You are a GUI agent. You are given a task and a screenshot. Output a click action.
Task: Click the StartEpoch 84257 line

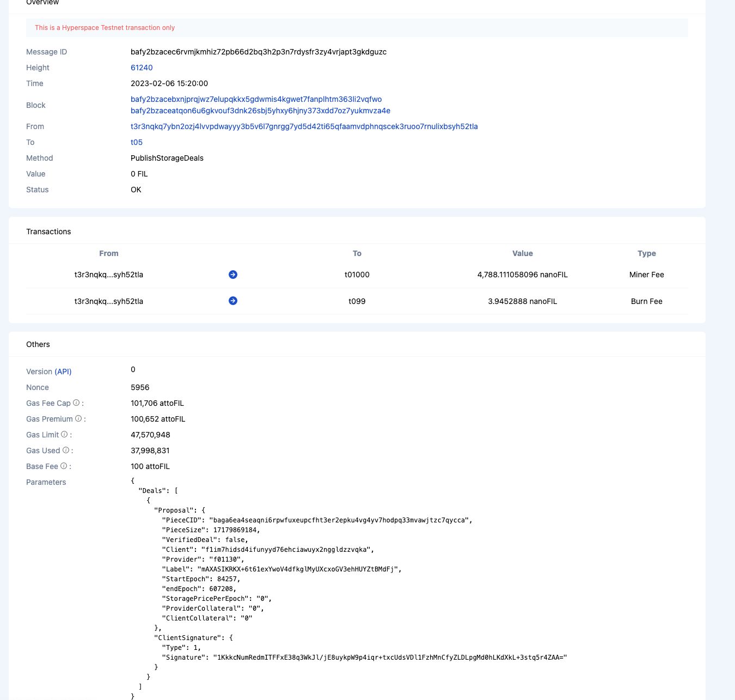click(201, 579)
